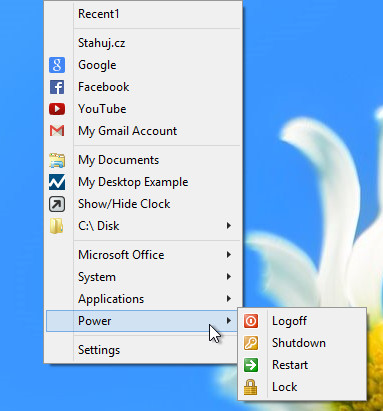Expand the Applications submenu arrow
The width and height of the screenshot is (383, 411).
[x=229, y=299]
